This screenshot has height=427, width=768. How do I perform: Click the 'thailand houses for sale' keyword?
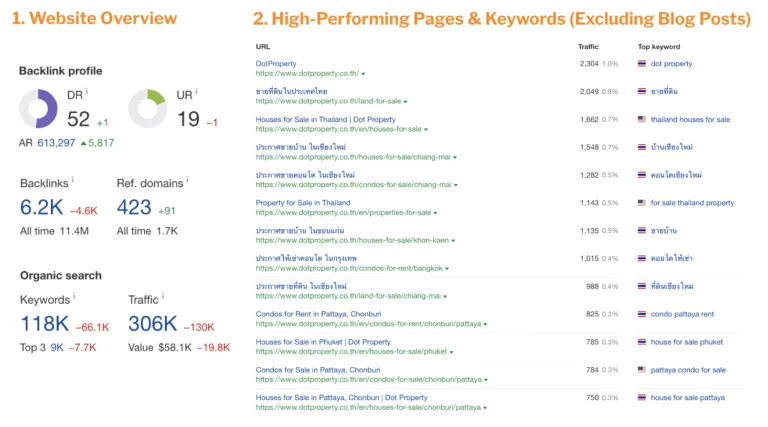(x=690, y=119)
